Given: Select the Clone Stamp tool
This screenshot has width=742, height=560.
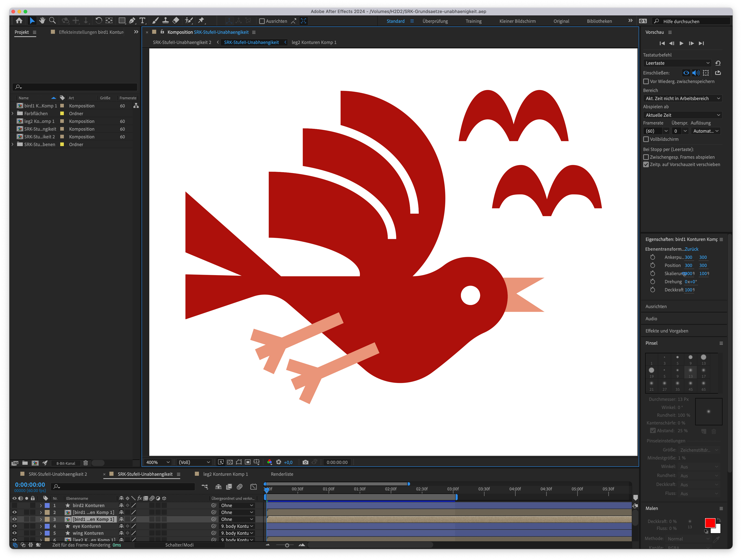Looking at the screenshot, I should (x=165, y=21).
